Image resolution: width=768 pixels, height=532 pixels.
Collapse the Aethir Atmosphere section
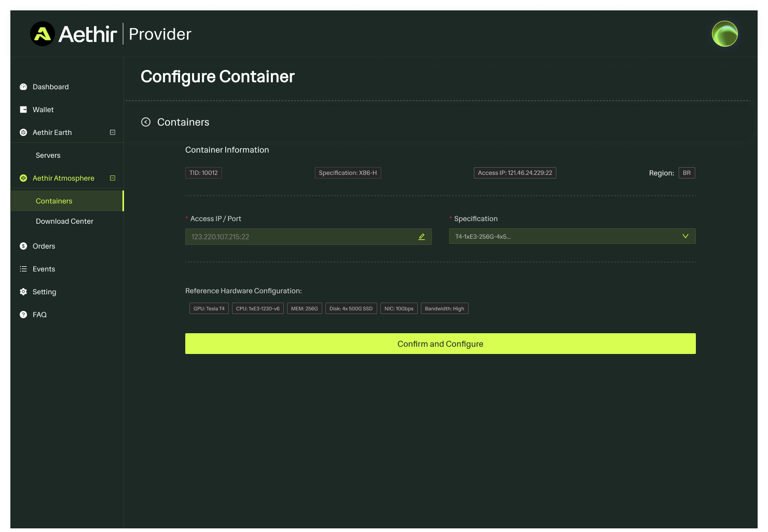tap(113, 178)
